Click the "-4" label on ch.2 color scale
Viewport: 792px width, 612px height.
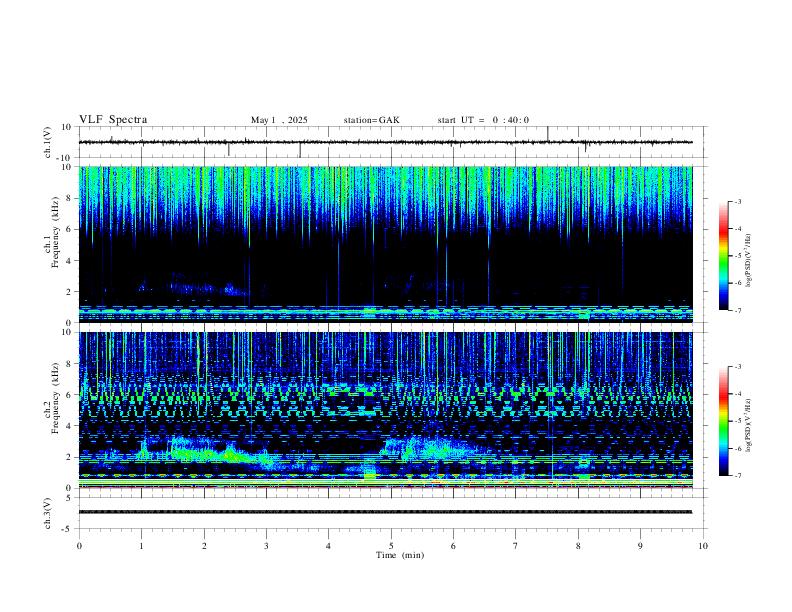tap(738, 394)
